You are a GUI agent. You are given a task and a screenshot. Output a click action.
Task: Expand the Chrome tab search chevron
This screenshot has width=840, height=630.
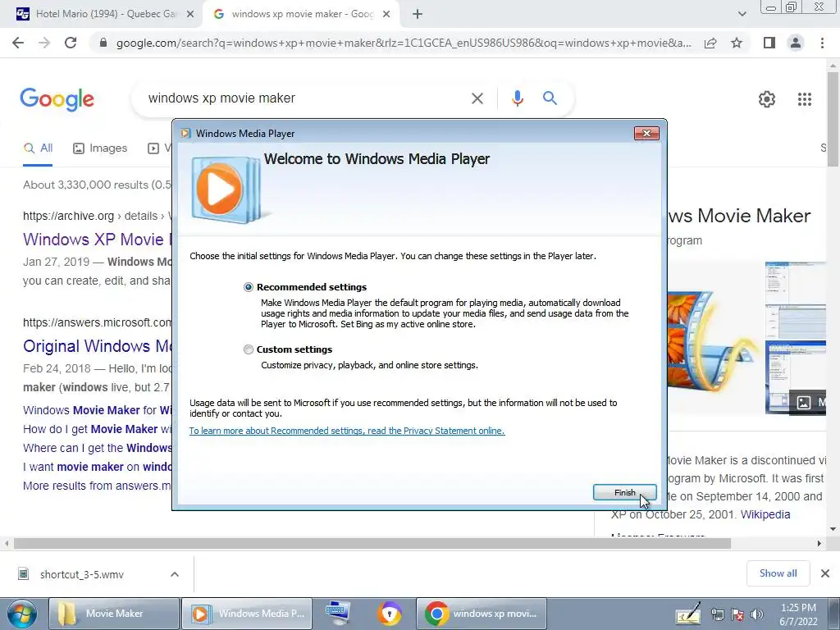click(742, 14)
